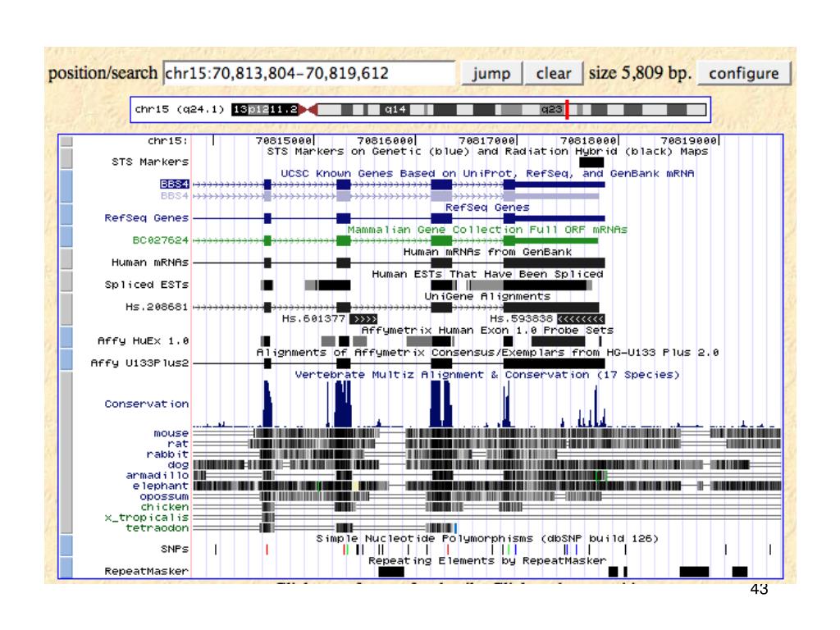Click the gray side bar beside Human mRNAs
This screenshot has height=630, width=840.
[x=66, y=262]
